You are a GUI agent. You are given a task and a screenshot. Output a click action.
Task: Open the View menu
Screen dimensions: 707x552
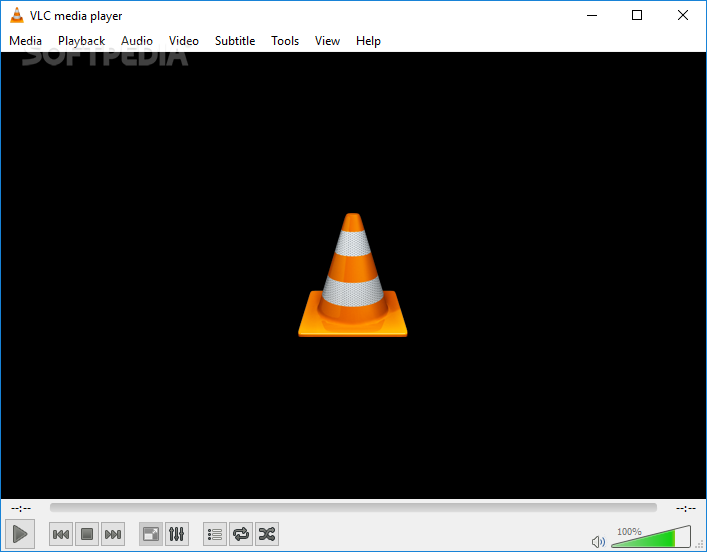click(327, 41)
